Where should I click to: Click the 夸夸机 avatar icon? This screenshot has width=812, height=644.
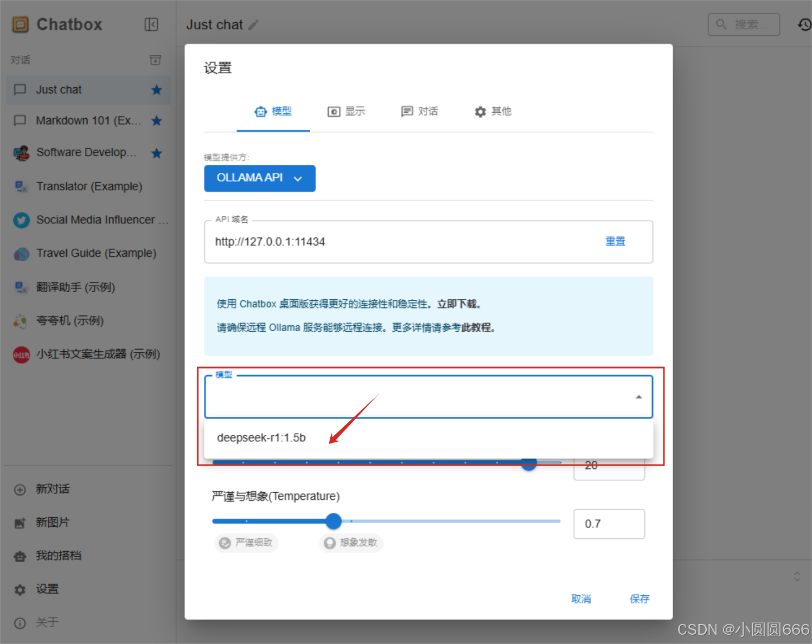(21, 321)
